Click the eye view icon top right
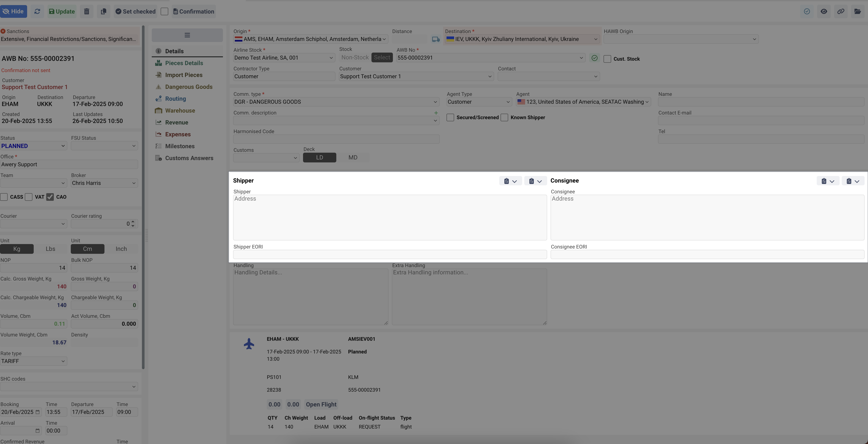 coord(823,11)
